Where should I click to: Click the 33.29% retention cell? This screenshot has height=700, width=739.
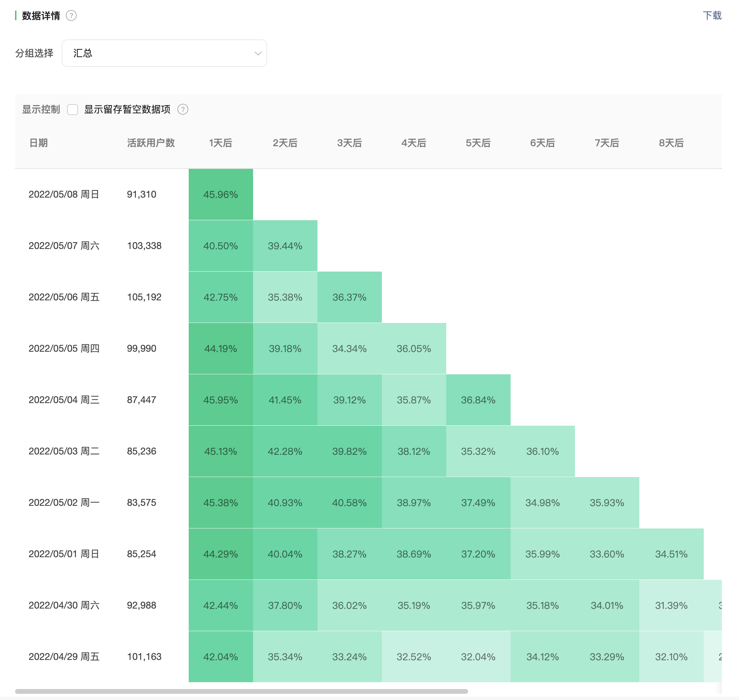(x=607, y=657)
